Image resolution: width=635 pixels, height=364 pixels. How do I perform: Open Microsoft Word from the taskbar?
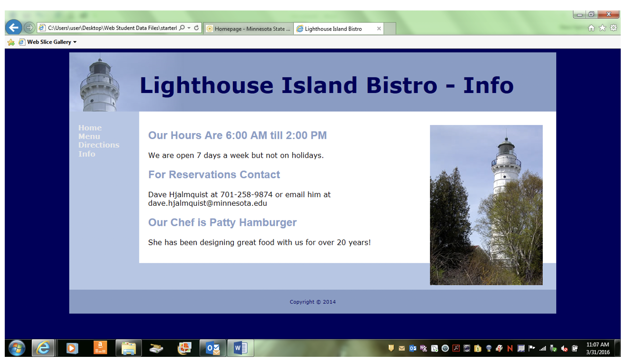(240, 348)
